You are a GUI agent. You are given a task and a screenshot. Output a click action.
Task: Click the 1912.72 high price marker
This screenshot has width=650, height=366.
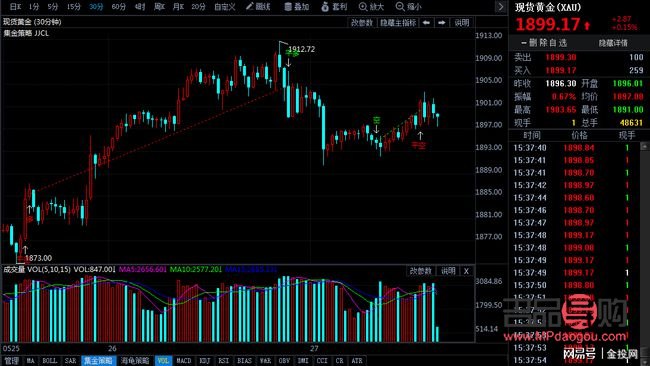pos(301,49)
